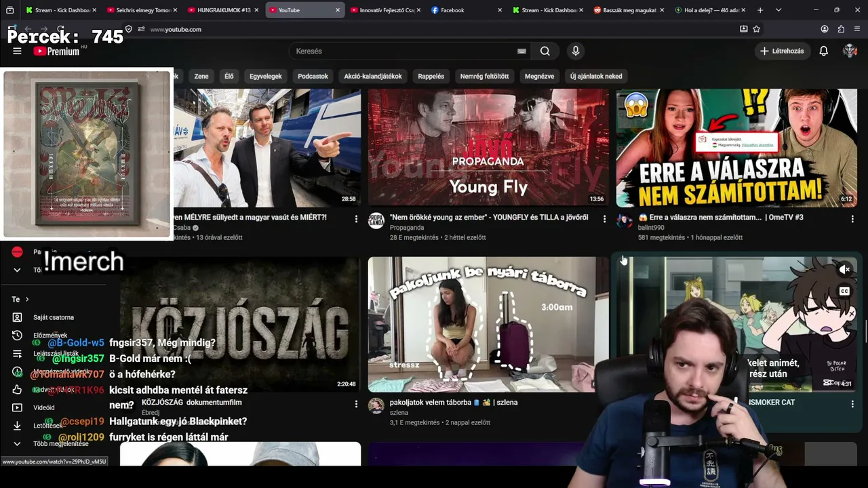Viewport: 868px width, 488px height.
Task: Select the Rappelés filter chip
Action: click(431, 77)
